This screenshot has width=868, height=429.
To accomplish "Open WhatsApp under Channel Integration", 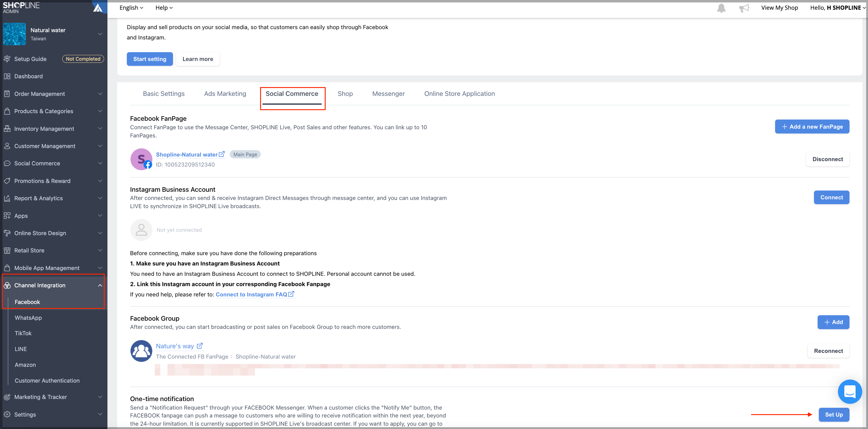I will [28, 318].
